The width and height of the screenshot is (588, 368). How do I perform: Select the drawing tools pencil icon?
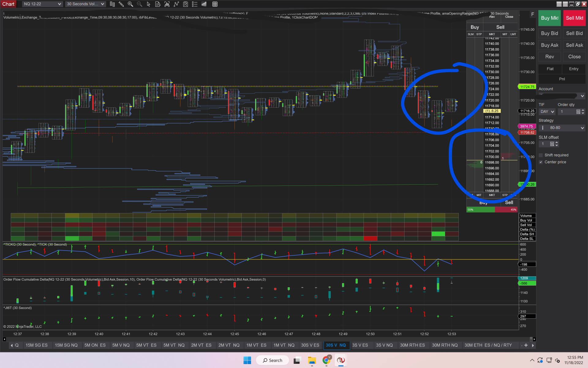(121, 4)
